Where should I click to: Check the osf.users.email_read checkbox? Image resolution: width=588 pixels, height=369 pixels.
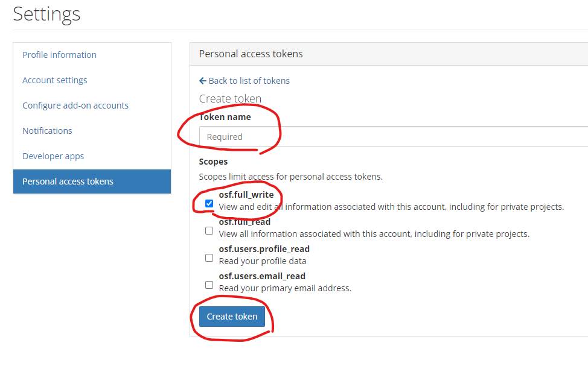tap(209, 285)
